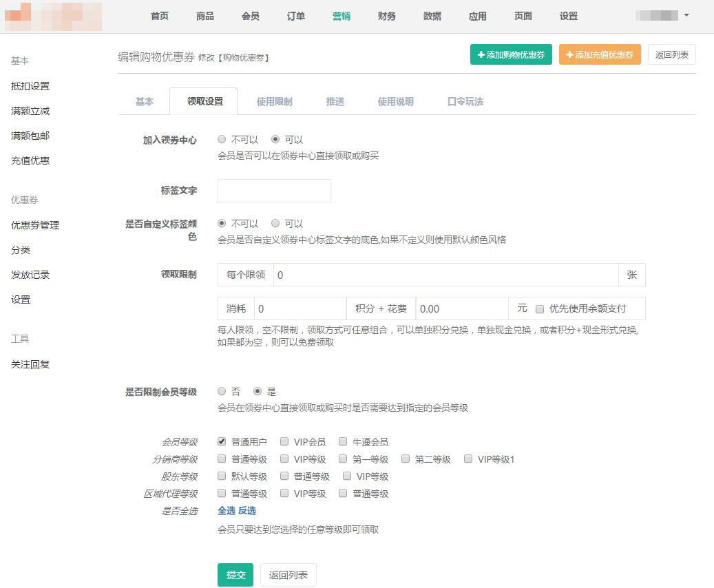Image resolution: width=714 pixels, height=588 pixels.
Task: Click the 添加购物优惠券 button
Action: 511,54
